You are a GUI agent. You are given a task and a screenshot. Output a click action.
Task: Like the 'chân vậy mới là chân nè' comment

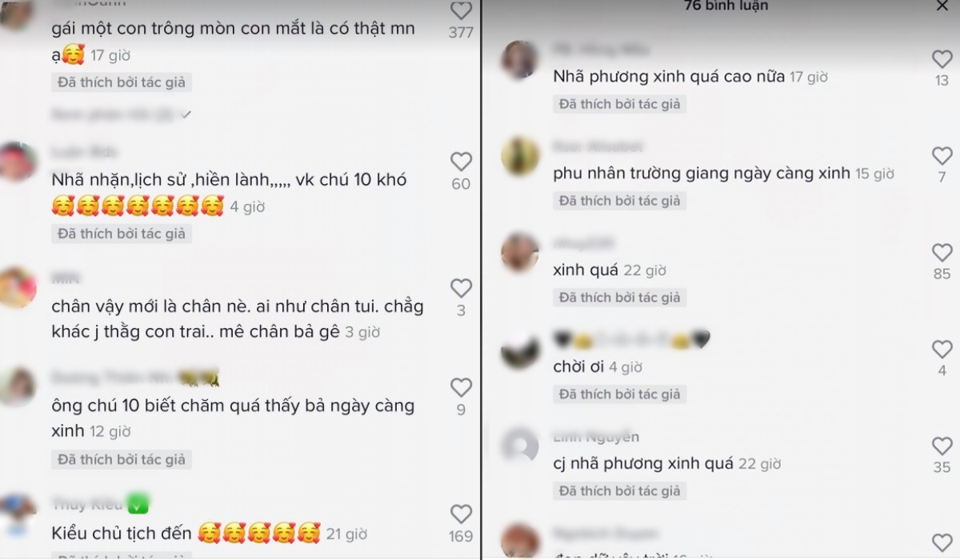[x=461, y=287]
